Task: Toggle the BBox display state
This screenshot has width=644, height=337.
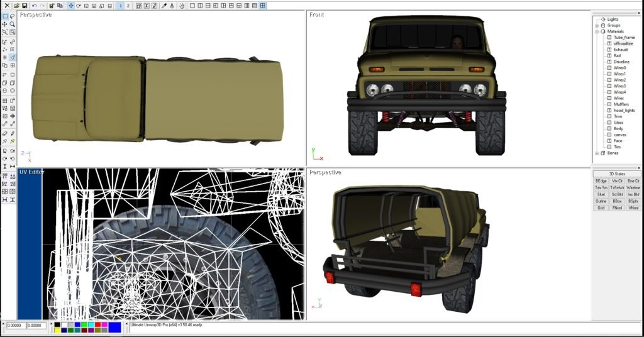Action: pos(617,201)
